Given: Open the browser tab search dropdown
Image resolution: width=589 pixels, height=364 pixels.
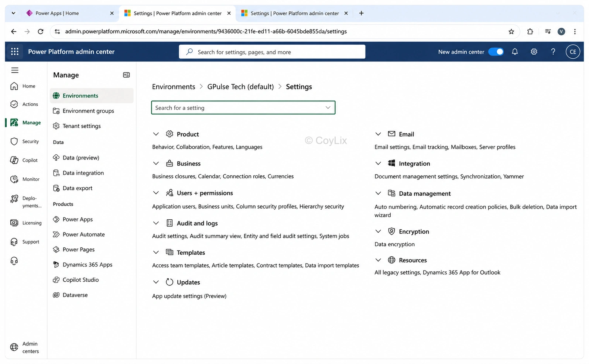Looking at the screenshot, I should pyautogui.click(x=13, y=13).
